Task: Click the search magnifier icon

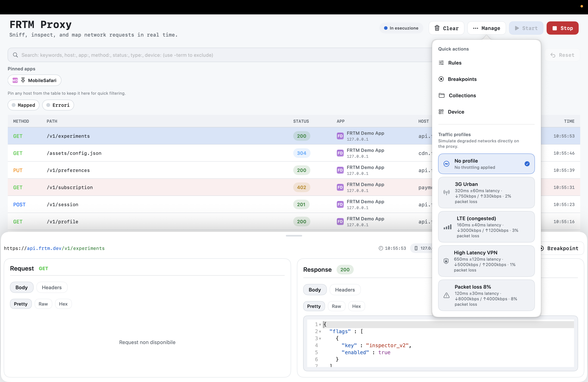Action: click(x=15, y=55)
